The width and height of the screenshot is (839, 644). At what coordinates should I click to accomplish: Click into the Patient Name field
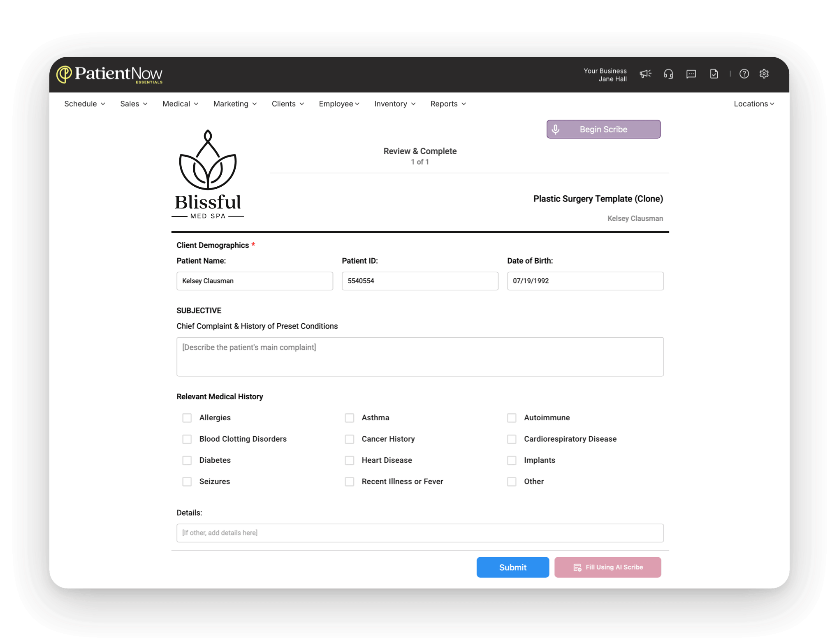[255, 281]
